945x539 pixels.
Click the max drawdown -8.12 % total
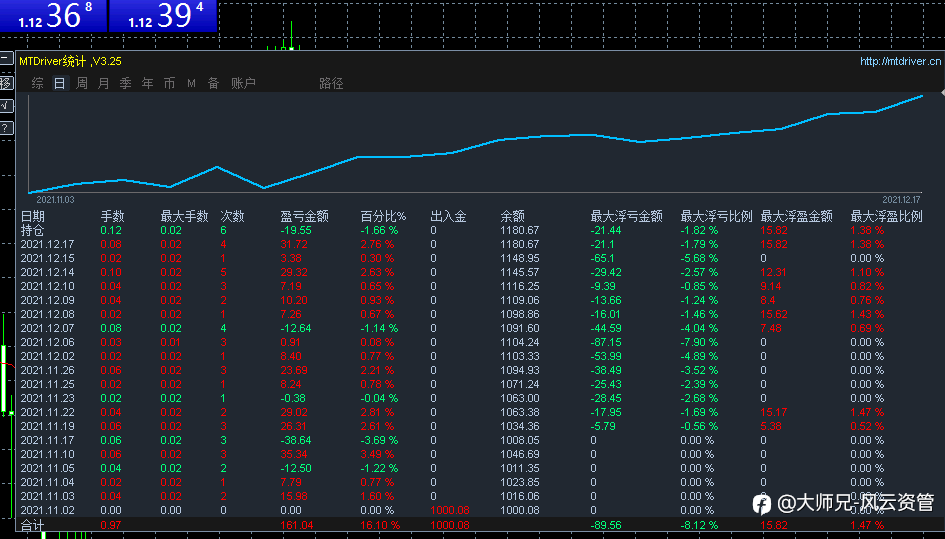[699, 525]
